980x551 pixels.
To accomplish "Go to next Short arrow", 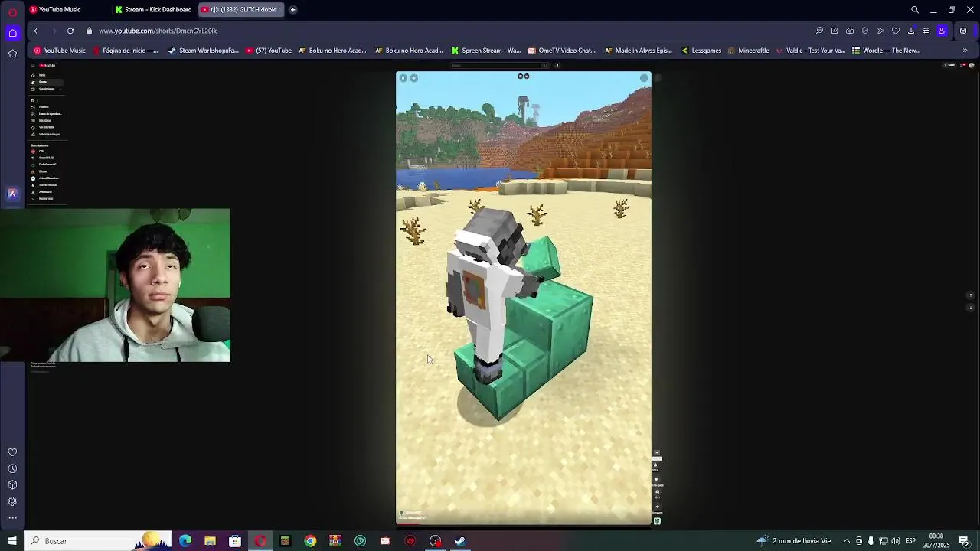I will [971, 308].
